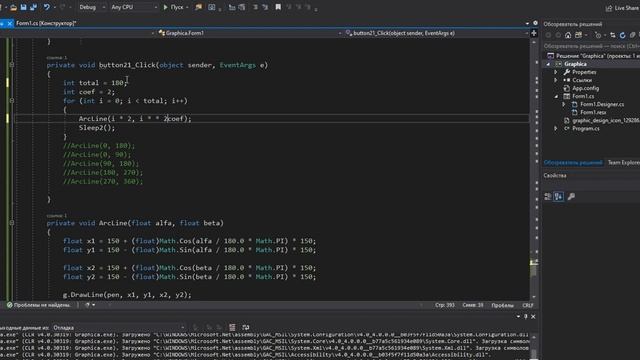Collapse all icon in Solution Explorer
The height and width of the screenshot is (360, 640).
[632, 36]
